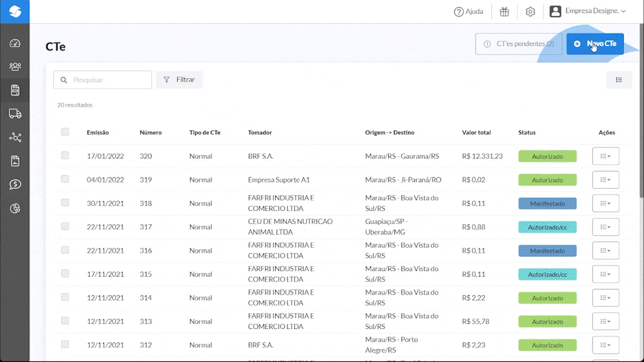Viewport: 644px width, 362px height.
Task: Click the magnifier icon in search box
Action: pos(63,80)
